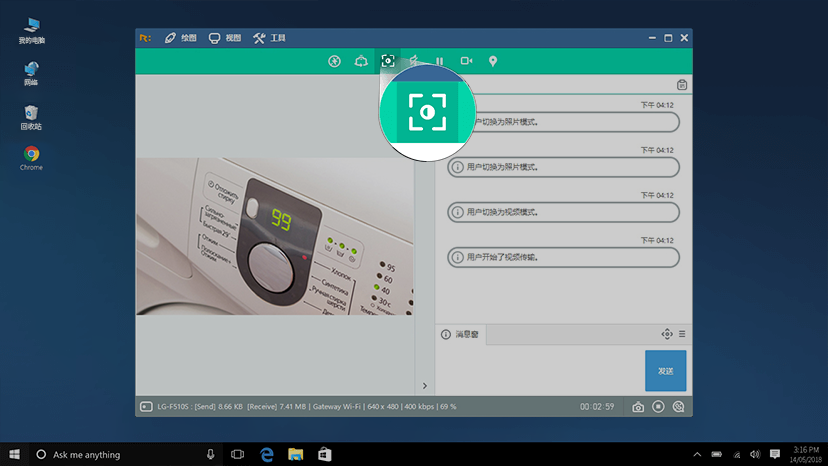Image resolution: width=828 pixels, height=466 pixels.
Task: Click the battery tray icon
Action: click(717, 454)
